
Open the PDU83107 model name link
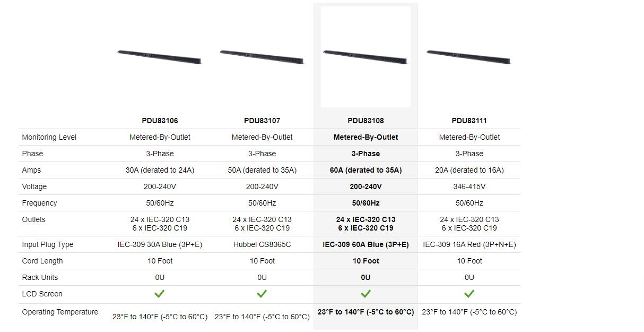click(x=262, y=121)
